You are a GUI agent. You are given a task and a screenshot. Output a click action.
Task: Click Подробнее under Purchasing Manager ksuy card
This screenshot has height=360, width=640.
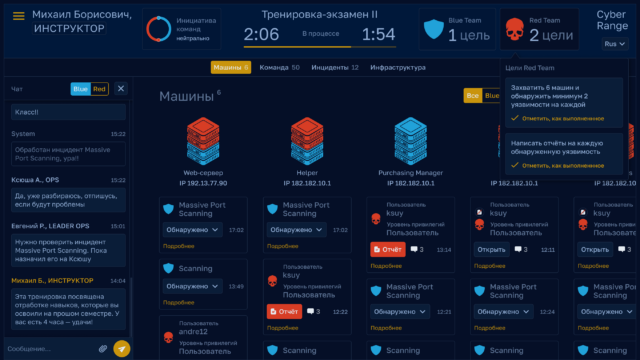(386, 266)
